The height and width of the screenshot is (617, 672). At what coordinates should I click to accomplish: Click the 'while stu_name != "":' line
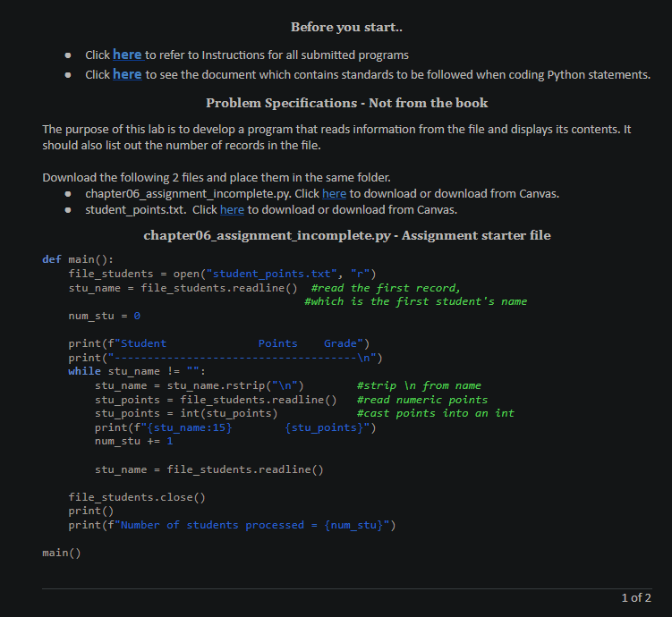pos(137,371)
